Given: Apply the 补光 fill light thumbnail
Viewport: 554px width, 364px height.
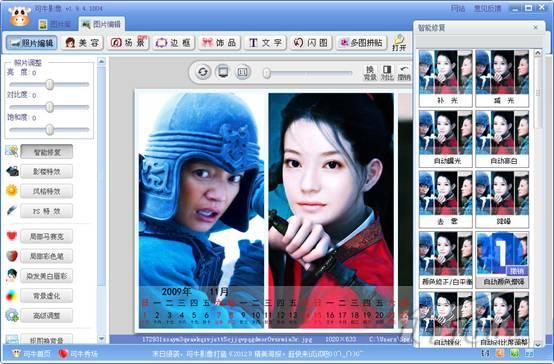Looking at the screenshot, I should tap(446, 78).
